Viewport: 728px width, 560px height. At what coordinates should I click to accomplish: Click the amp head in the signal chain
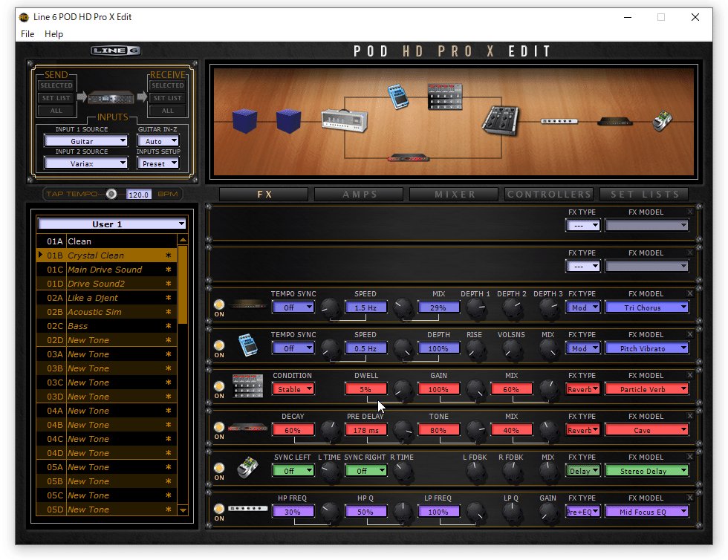coord(345,120)
